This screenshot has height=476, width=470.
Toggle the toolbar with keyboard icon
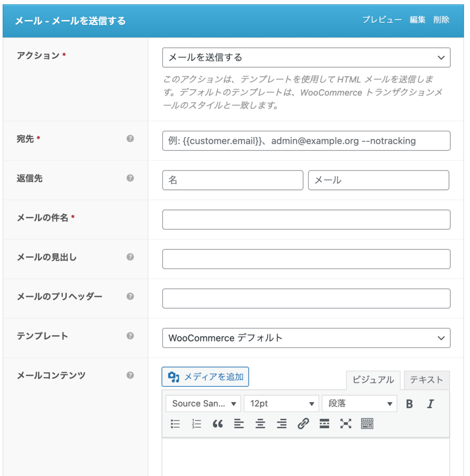[x=367, y=424]
